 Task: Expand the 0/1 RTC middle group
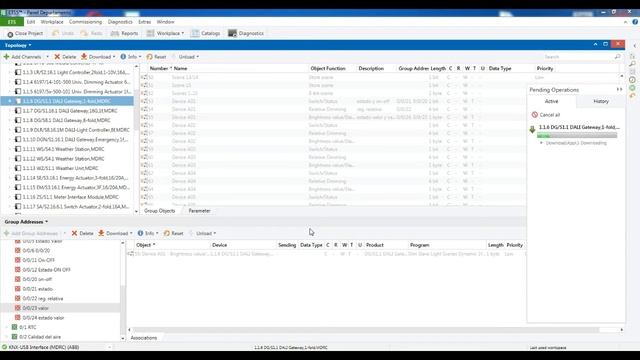pos(7,327)
